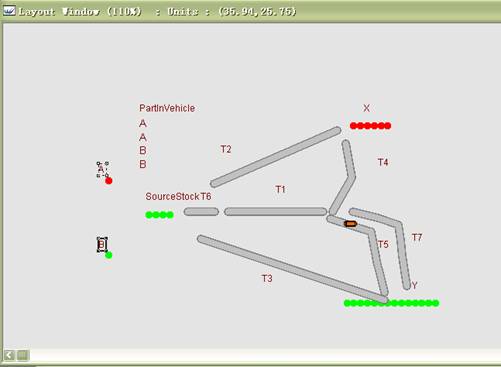501x367 pixels.
Task: Select track T7 path near Y
Action: pyautogui.click(x=380, y=248)
